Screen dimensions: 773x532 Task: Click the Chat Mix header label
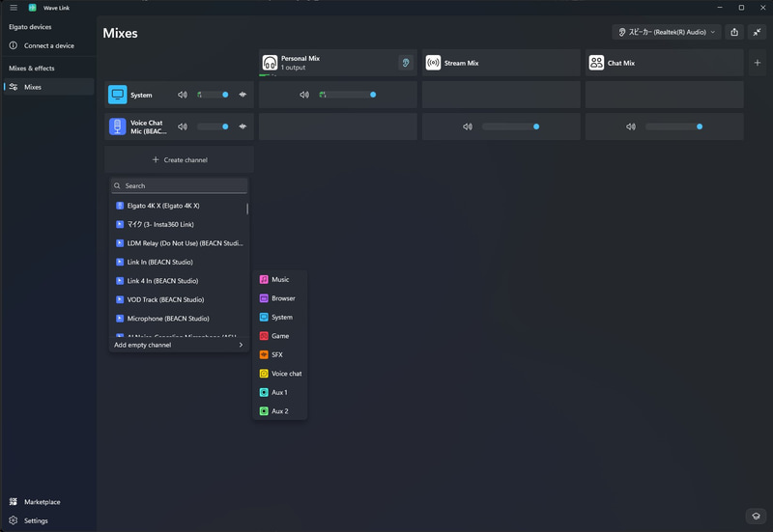[620, 63]
